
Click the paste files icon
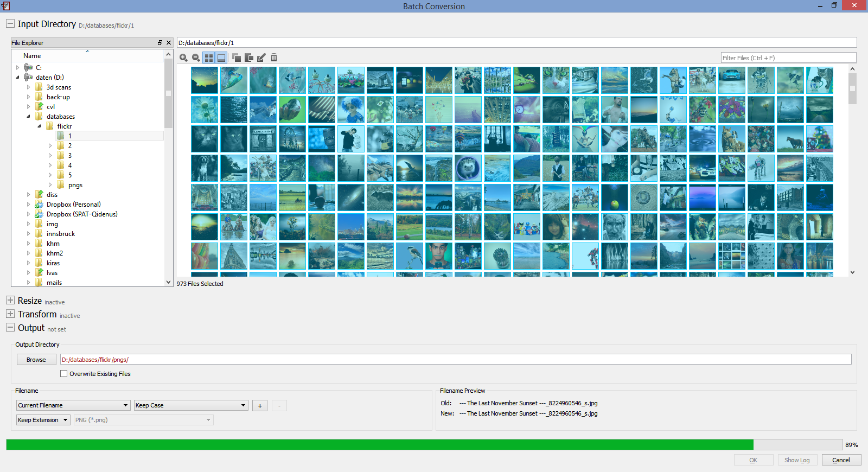[249, 58]
